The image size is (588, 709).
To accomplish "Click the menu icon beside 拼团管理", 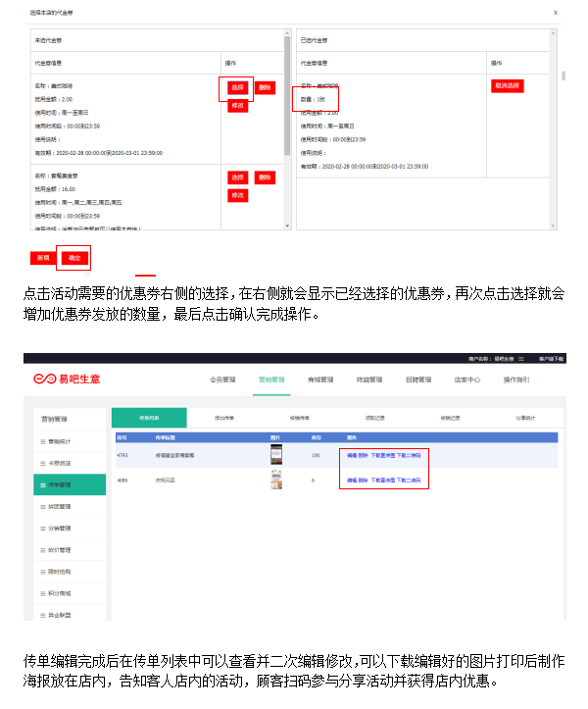I will 42,506.
